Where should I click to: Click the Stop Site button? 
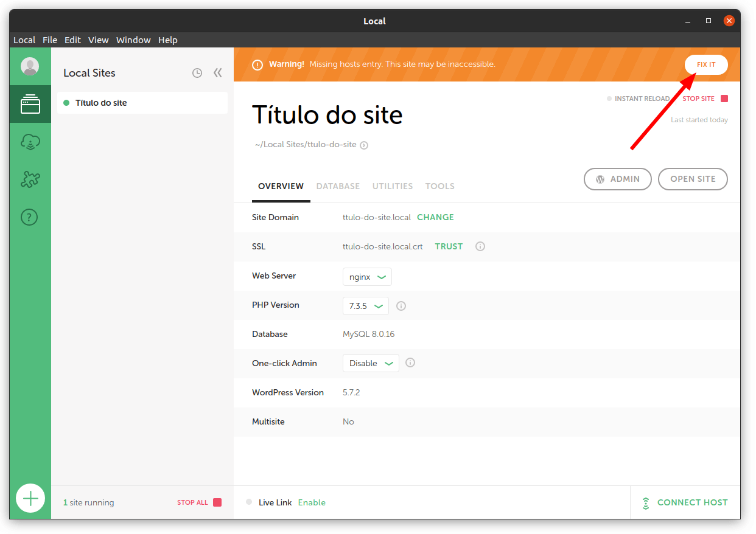[x=705, y=99]
